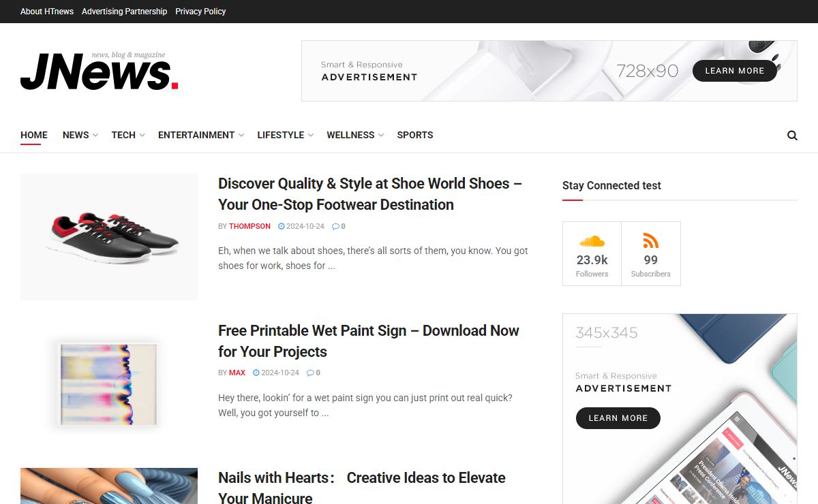The width and height of the screenshot is (818, 504).
Task: Open the SPORTS menu item
Action: [415, 135]
